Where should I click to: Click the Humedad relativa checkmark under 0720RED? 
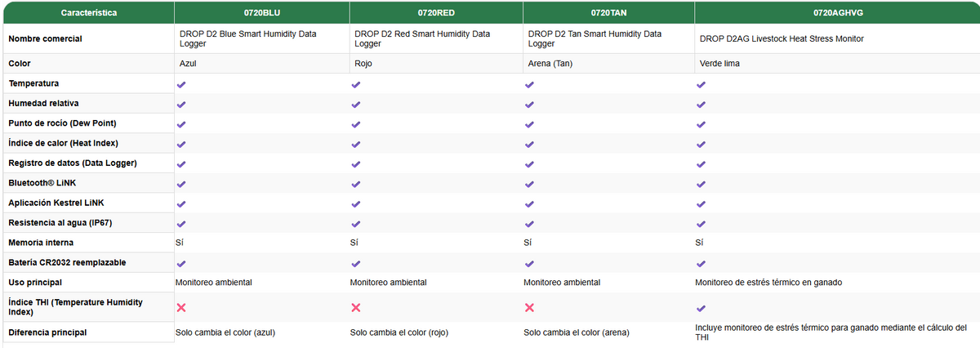(355, 105)
